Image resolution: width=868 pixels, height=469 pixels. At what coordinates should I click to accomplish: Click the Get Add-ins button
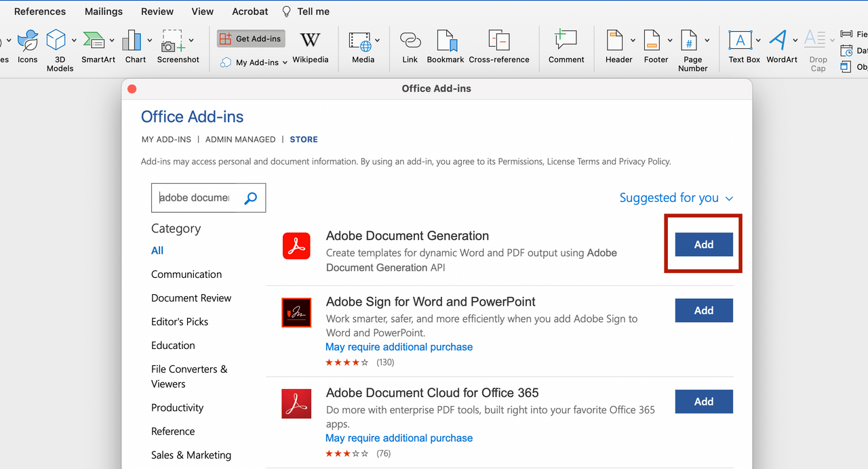coord(251,39)
